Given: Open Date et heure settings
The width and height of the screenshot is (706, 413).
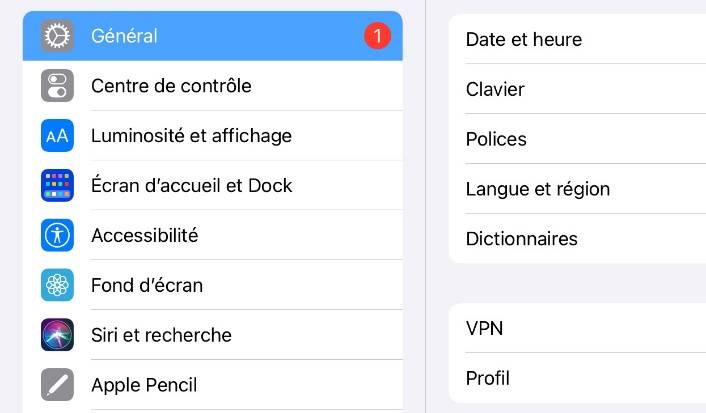Looking at the screenshot, I should [578, 39].
